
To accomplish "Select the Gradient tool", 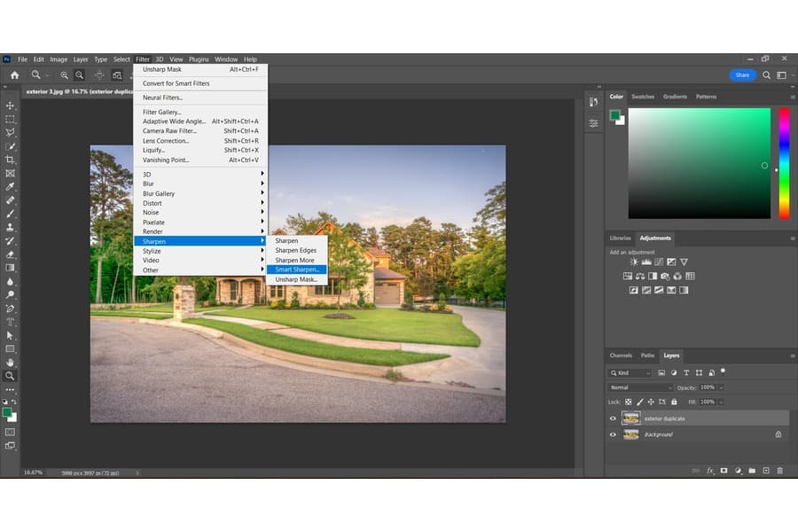I will point(10,268).
